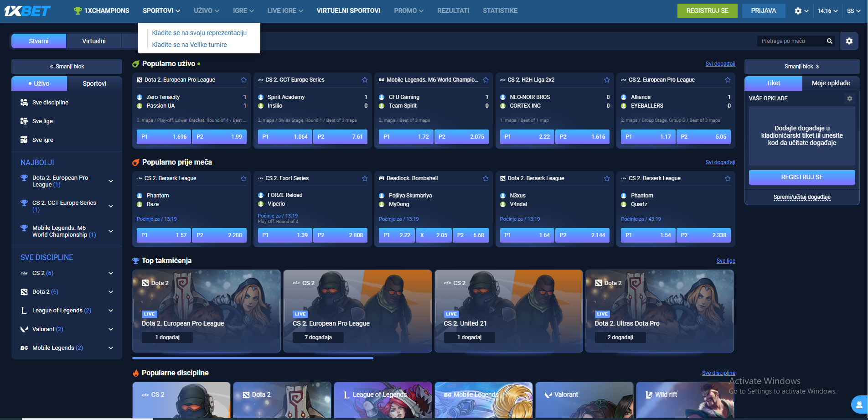The height and width of the screenshot is (420, 868).
Task: Click Spremi/učitaj događaje link
Action: point(802,197)
